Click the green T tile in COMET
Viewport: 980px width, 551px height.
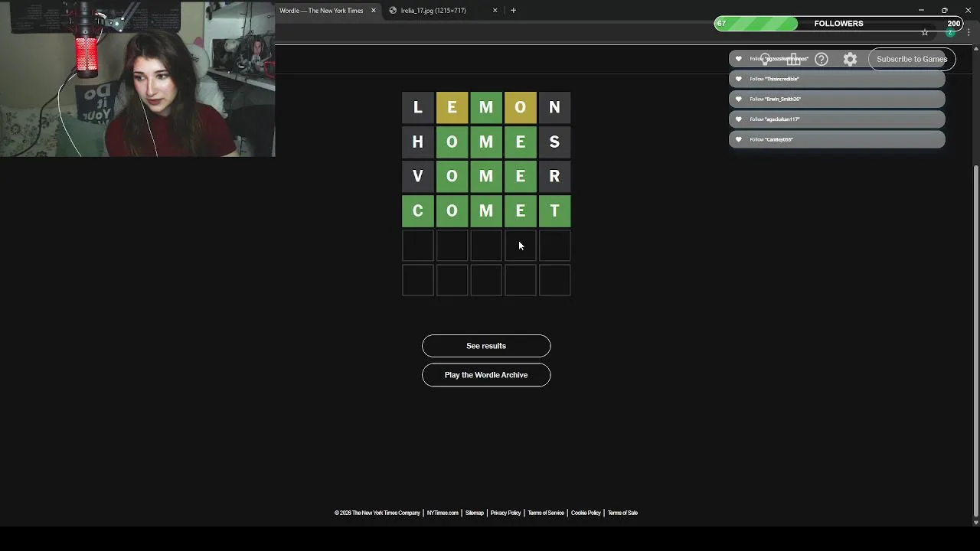[x=554, y=211]
